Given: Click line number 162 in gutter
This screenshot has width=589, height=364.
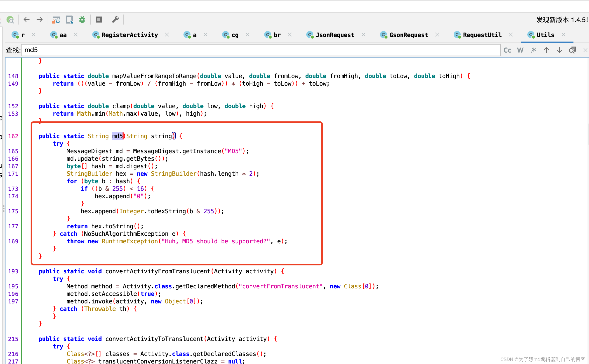Looking at the screenshot, I should coord(13,136).
